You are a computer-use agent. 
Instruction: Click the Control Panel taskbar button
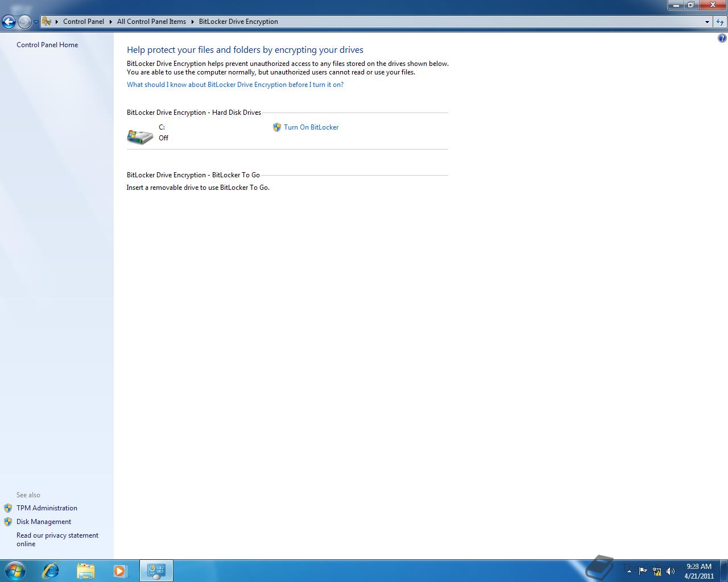coord(156,571)
